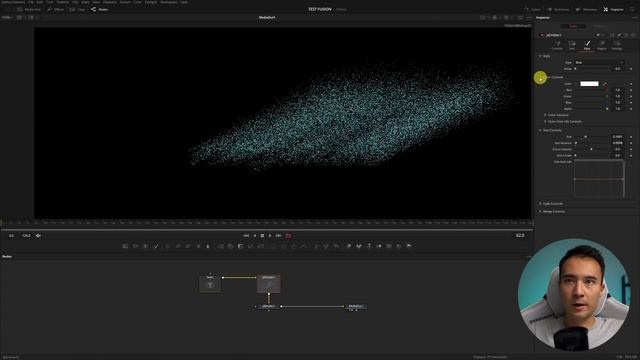Add a Polygon mask from toolbar
The height and width of the screenshot is (360, 640).
click(293, 246)
